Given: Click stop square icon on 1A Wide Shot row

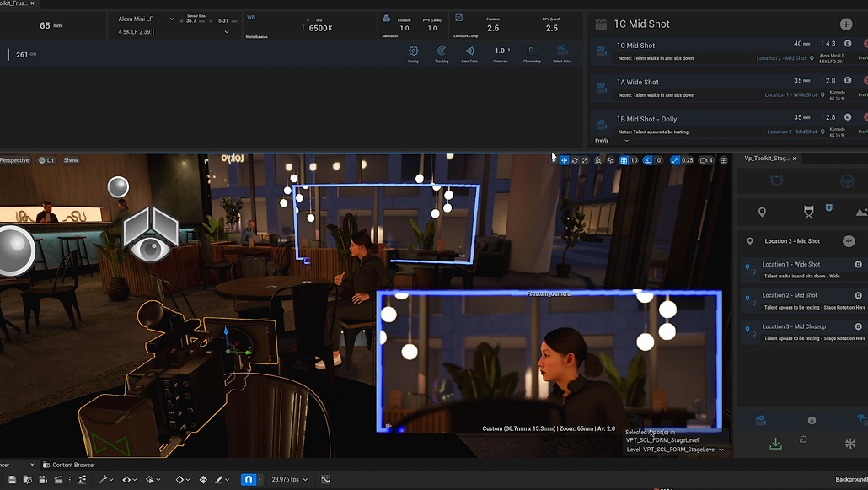Looking at the screenshot, I should pos(848,80).
